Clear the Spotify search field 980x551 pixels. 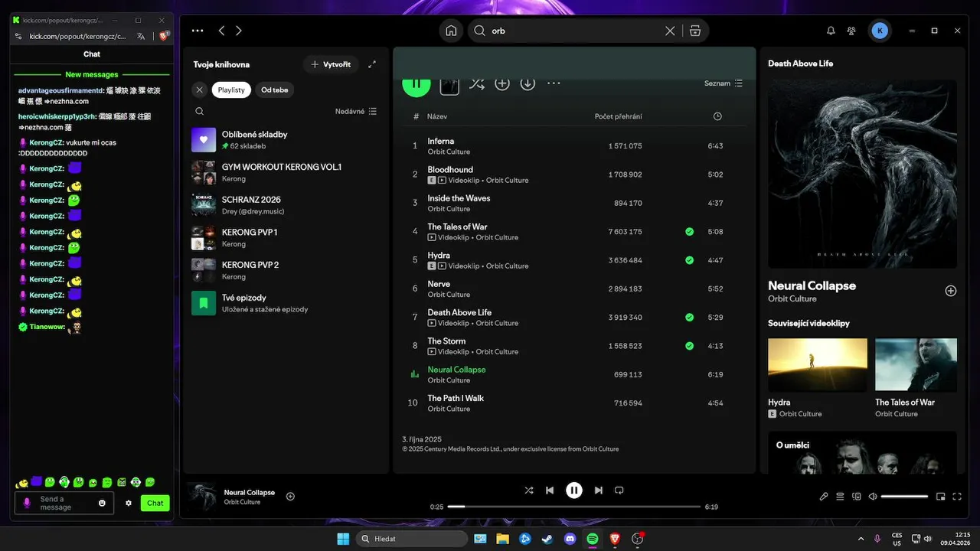670,31
